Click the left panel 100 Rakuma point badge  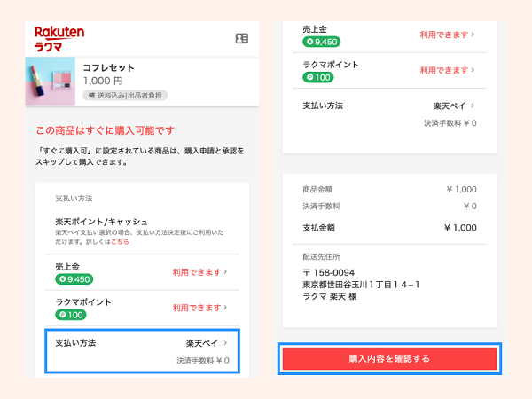click(71, 315)
